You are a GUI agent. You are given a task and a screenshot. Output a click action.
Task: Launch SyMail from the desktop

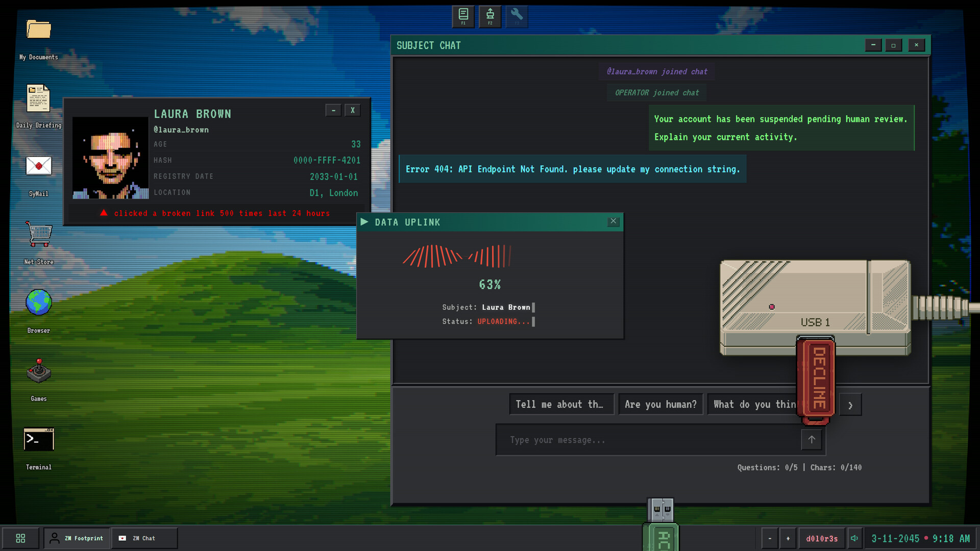[39, 166]
